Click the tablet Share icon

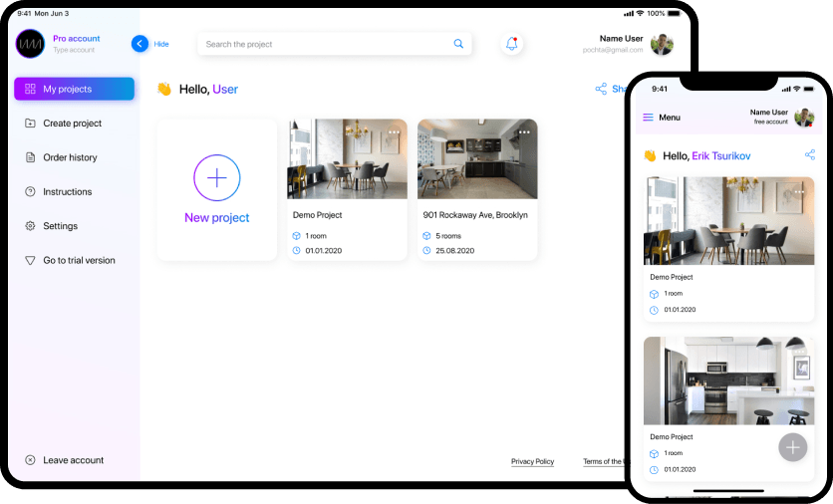tap(601, 89)
